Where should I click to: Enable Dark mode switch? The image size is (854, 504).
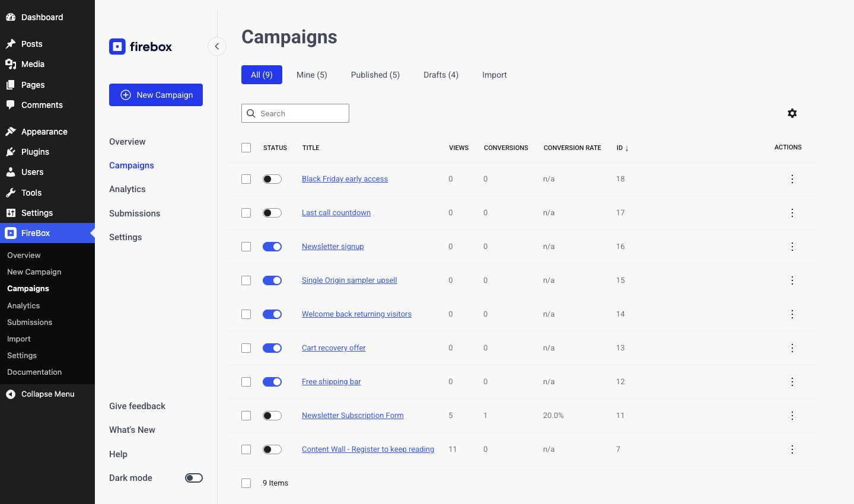pos(194,478)
